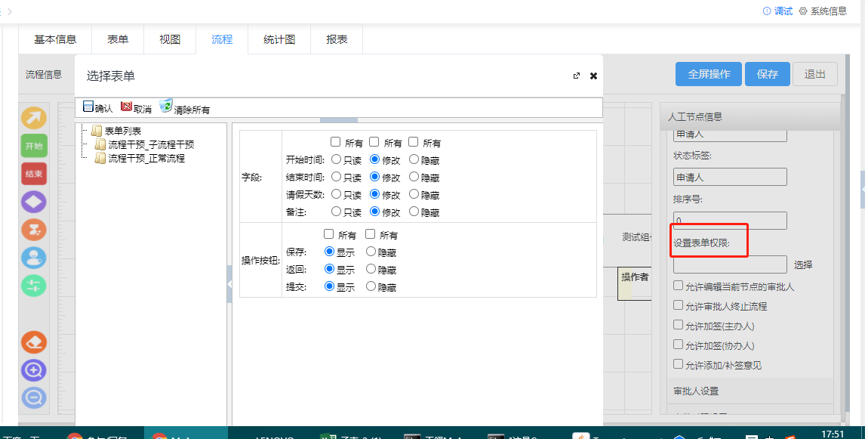
Task: Set 请假天数 to 只读
Action: pos(336,194)
